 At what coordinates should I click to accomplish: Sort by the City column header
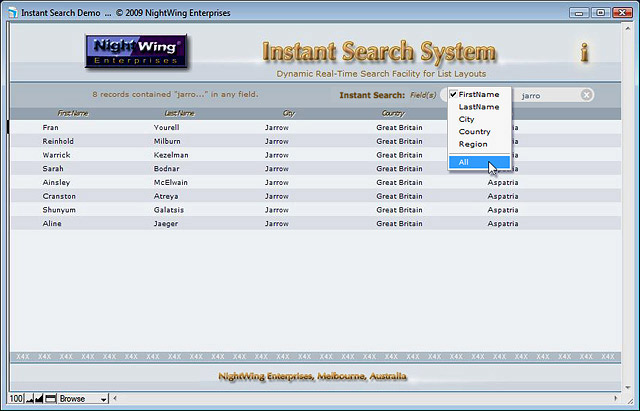(x=289, y=113)
